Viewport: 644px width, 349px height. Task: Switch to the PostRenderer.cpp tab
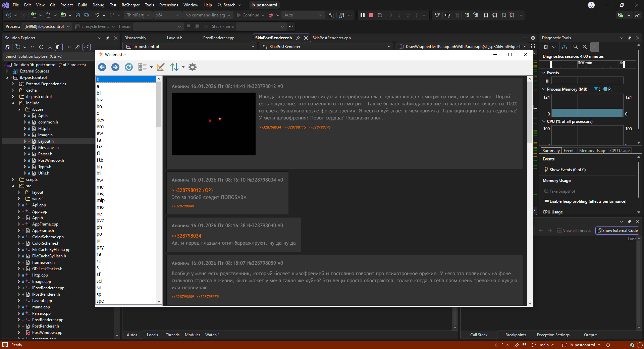point(219,38)
